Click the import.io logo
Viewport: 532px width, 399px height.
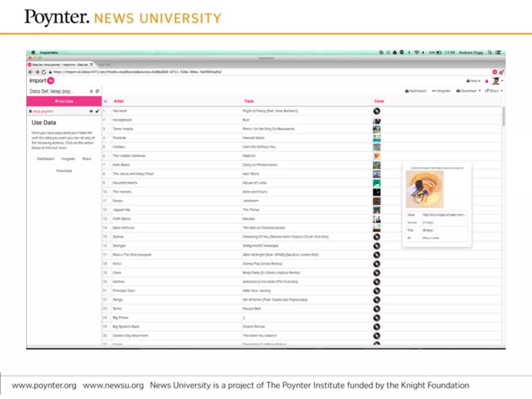42,81
